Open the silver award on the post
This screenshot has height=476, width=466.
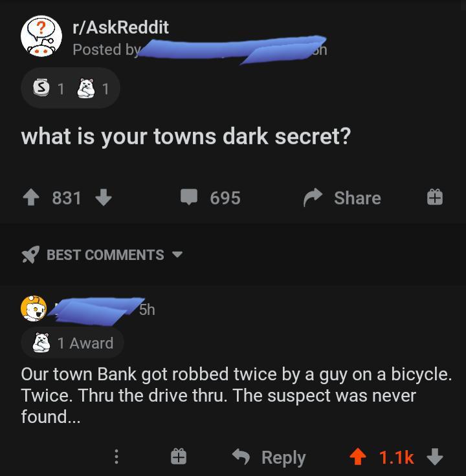[x=41, y=88]
